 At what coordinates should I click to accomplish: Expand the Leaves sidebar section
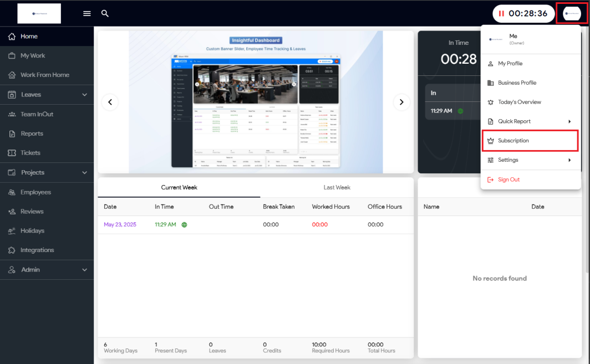point(84,95)
